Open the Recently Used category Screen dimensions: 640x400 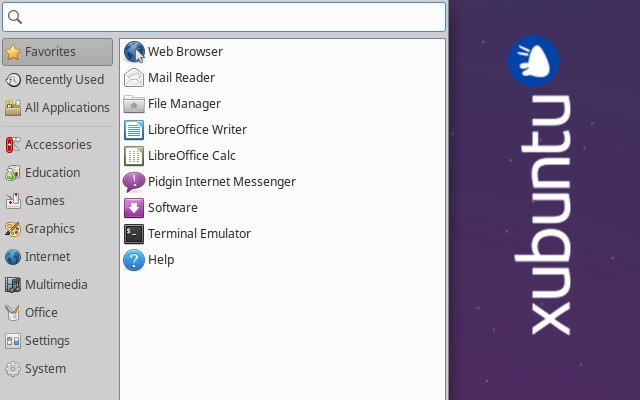64,80
